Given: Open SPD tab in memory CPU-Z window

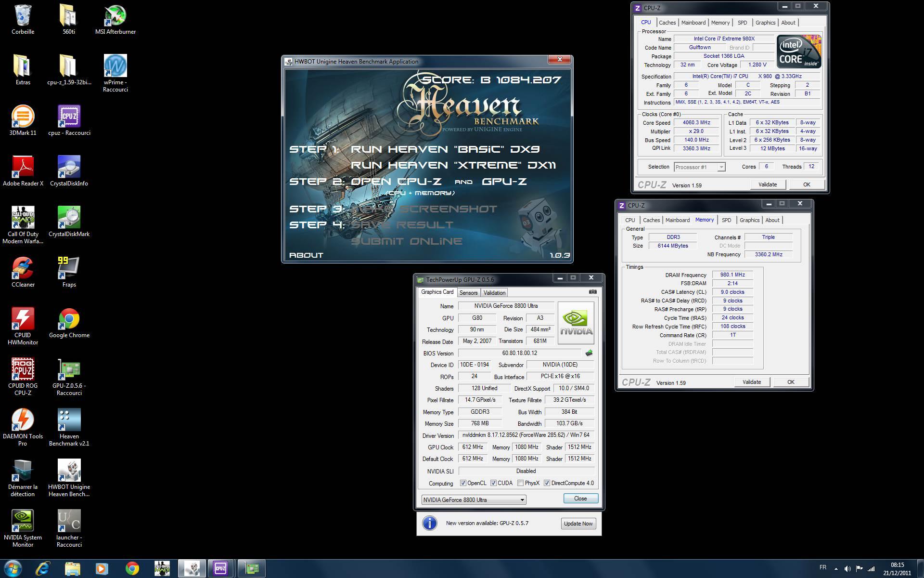Looking at the screenshot, I should click(x=726, y=220).
